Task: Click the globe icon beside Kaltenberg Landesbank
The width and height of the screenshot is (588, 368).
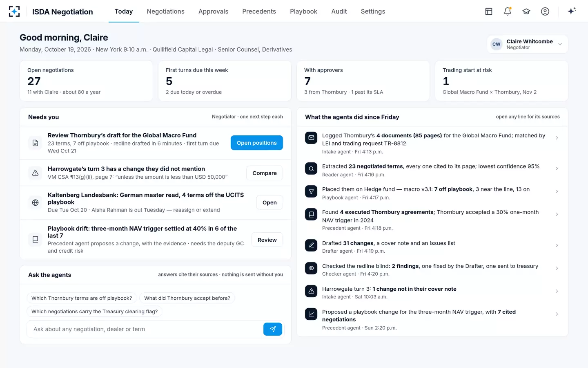Action: point(36,202)
